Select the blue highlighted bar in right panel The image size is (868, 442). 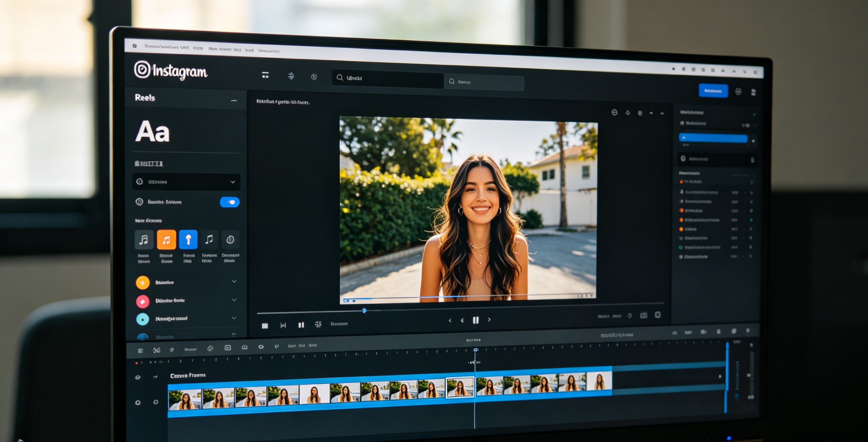coord(713,138)
